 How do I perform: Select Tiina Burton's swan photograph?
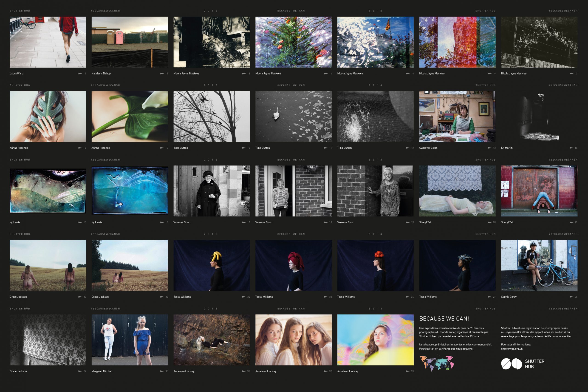(x=293, y=116)
